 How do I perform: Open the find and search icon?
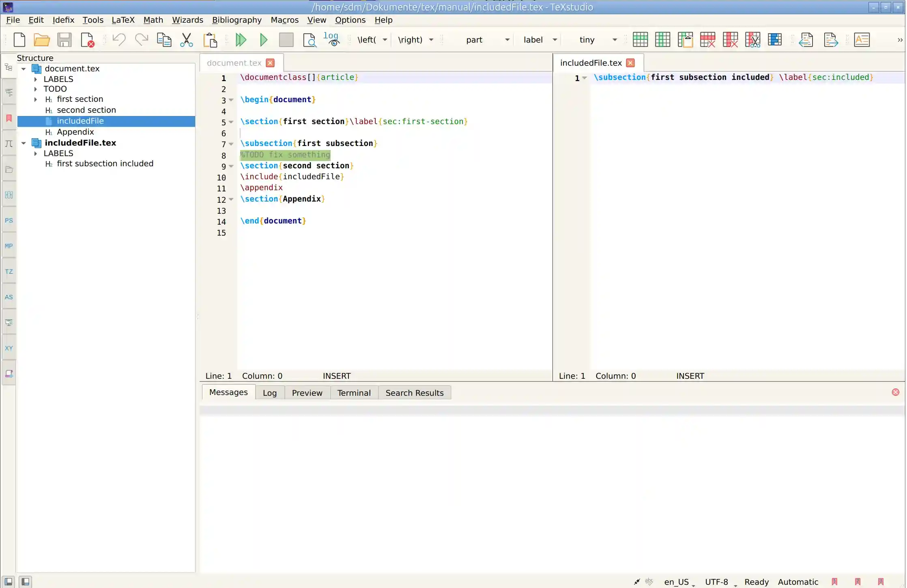pyautogui.click(x=310, y=39)
